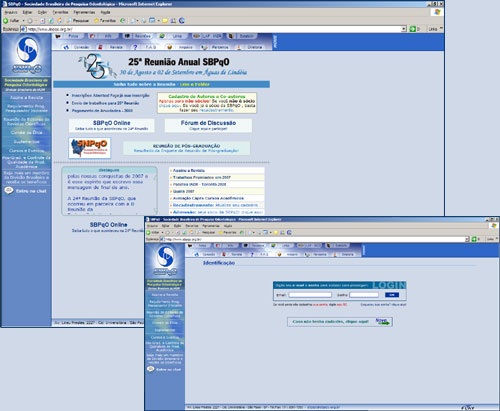This screenshot has width=500, height=411.
Task: Open Trabalhos Premiados em 2007 list item
Action: coord(217,177)
